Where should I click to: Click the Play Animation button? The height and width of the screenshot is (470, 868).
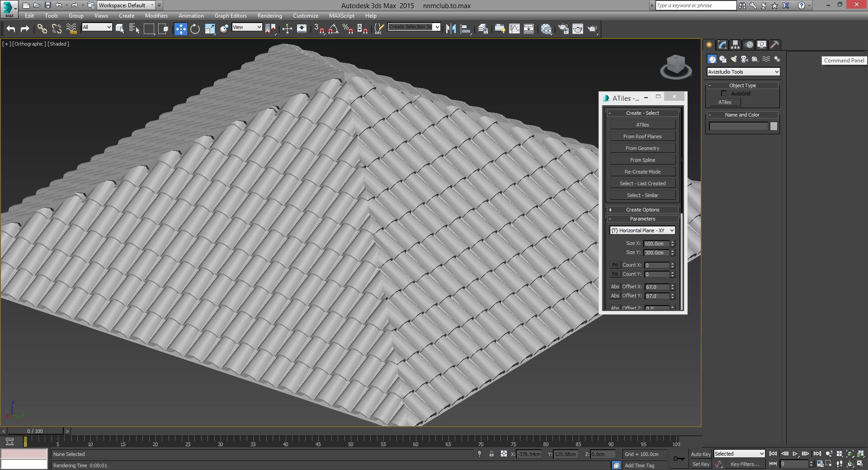[x=795, y=454]
